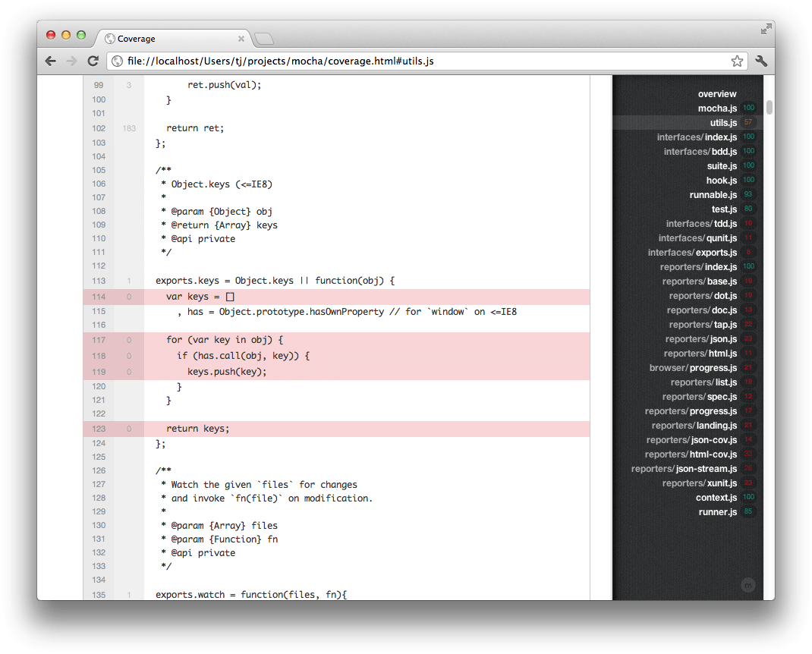The height and width of the screenshot is (654, 812).
Task: Click the globe icon in the address bar
Action: [x=118, y=61]
